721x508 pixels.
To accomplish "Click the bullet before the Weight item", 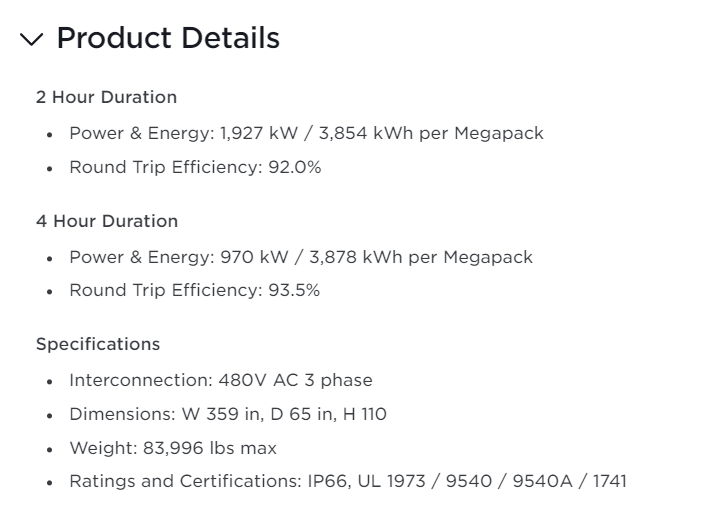I will point(50,449).
